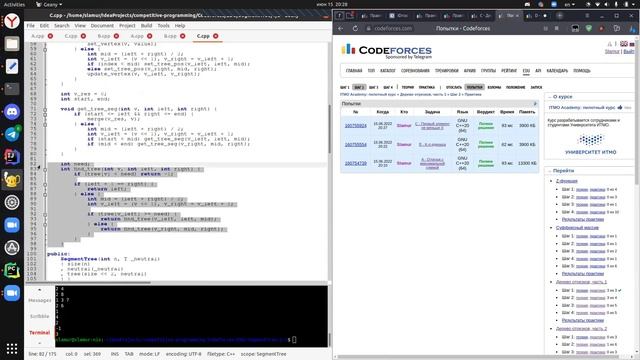Click the English language flag on Codeforces
This screenshot has height=360, width=640.
[624, 44]
